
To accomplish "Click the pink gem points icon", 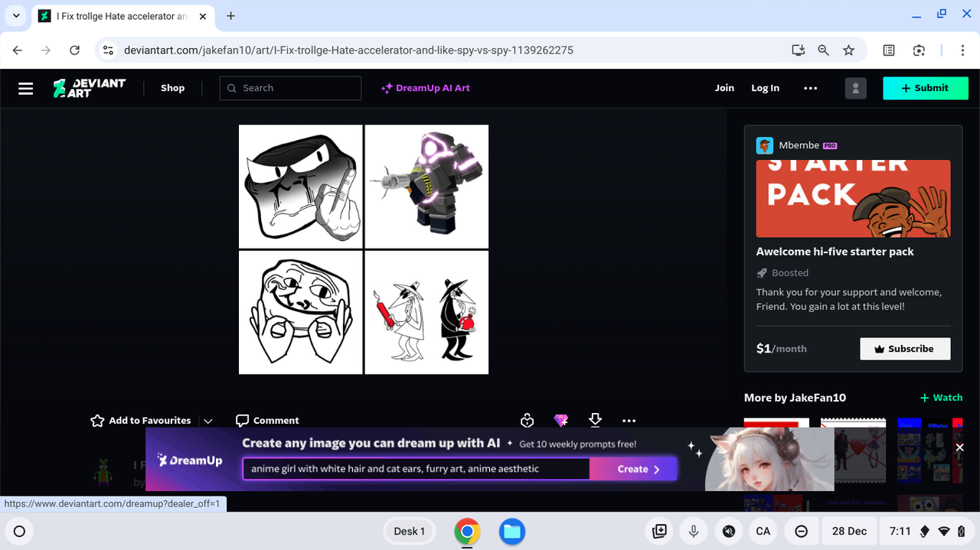I will click(561, 420).
